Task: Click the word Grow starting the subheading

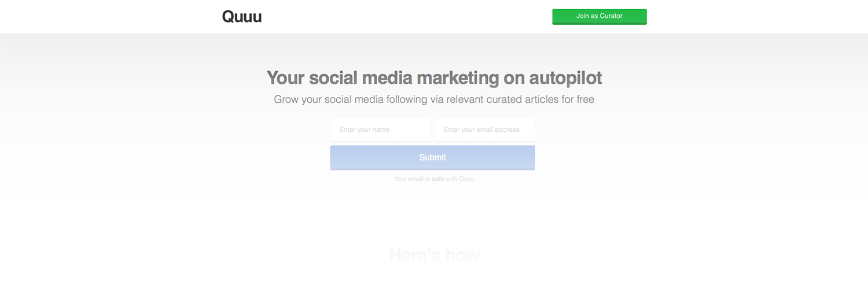Action: (286, 99)
